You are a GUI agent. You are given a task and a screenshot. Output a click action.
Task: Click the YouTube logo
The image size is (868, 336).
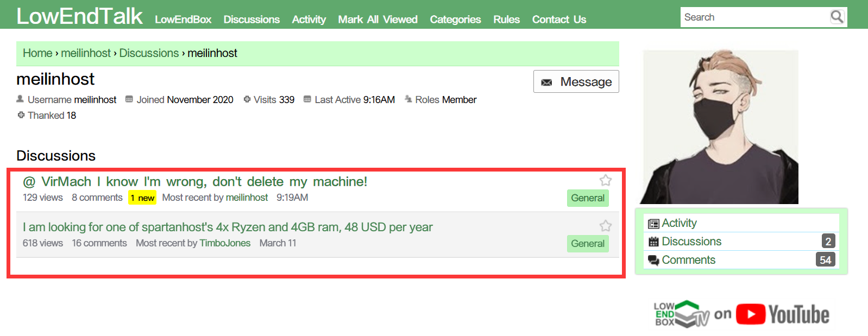[x=783, y=314]
